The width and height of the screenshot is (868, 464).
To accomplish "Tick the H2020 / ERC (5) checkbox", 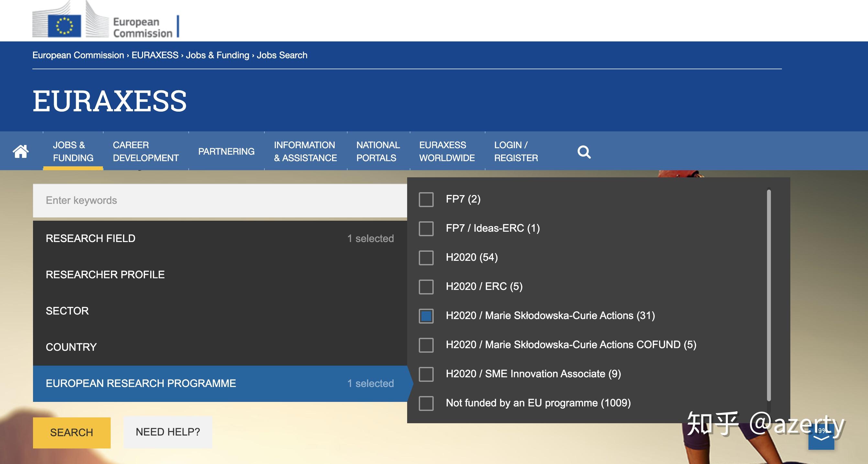I will tap(426, 286).
